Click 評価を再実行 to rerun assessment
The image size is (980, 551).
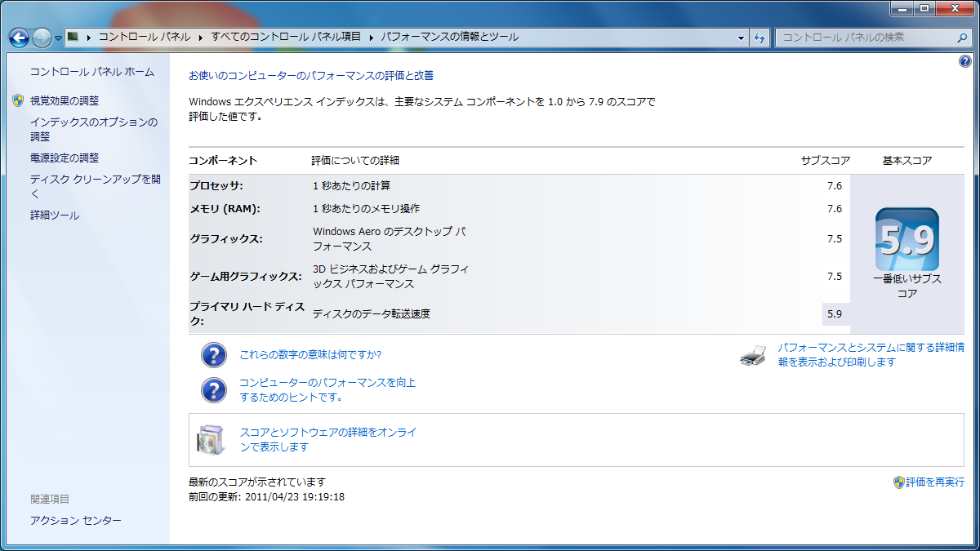935,482
